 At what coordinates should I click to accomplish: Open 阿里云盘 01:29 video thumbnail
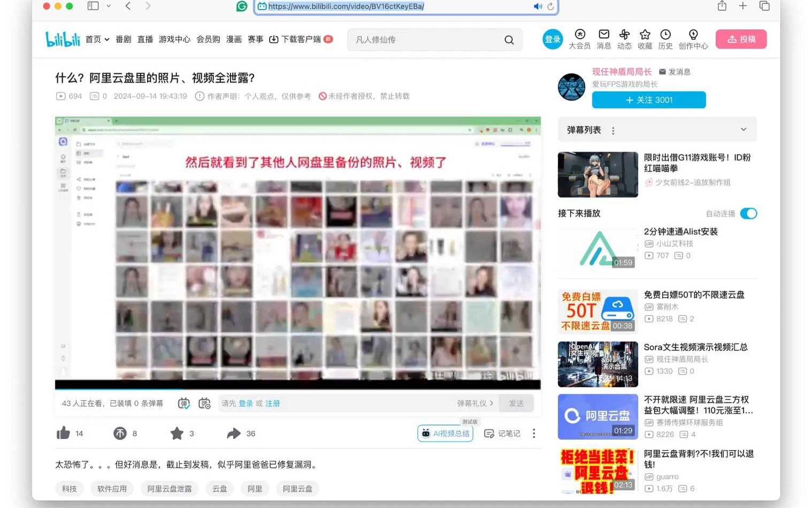[x=597, y=416]
